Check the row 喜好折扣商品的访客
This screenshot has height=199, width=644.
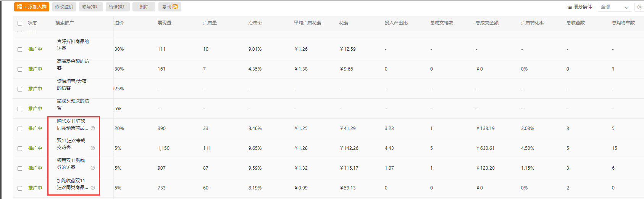20,50
